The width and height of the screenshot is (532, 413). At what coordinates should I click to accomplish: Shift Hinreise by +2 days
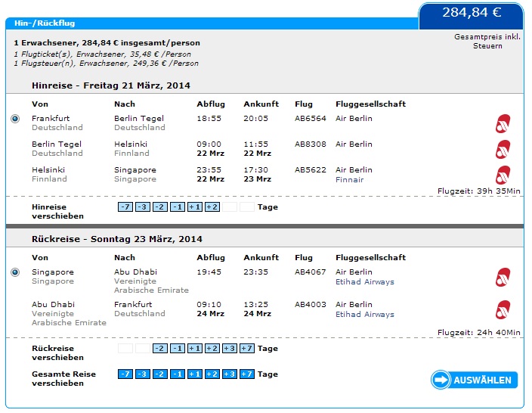click(212, 206)
